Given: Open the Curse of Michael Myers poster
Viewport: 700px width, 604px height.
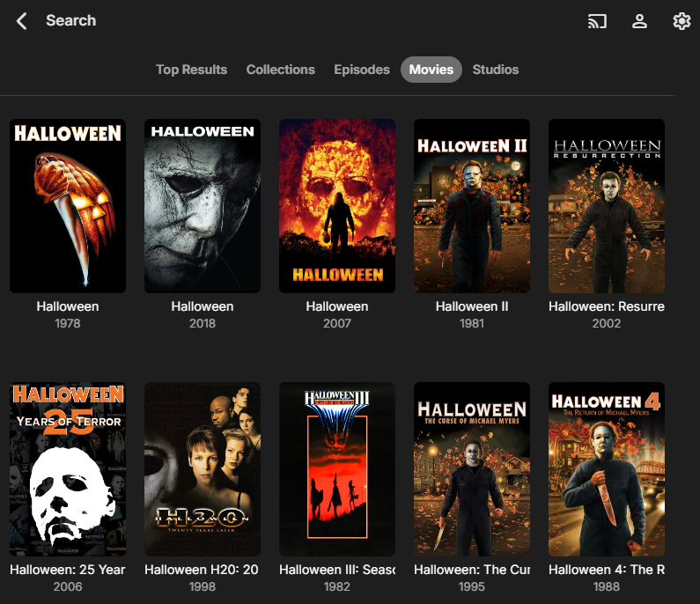Looking at the screenshot, I should pos(472,469).
